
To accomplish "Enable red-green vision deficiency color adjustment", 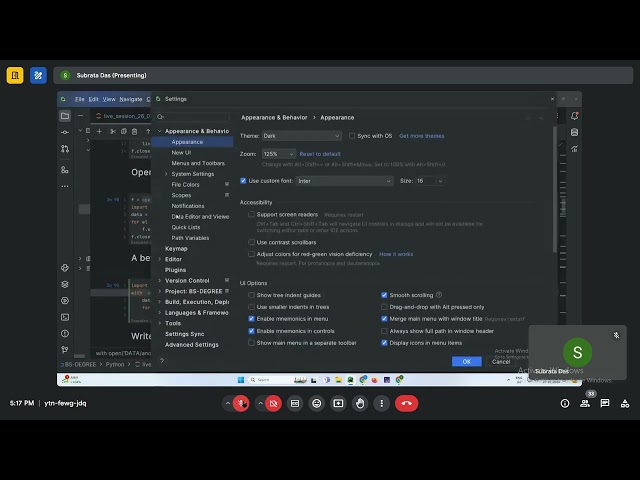I will pyautogui.click(x=251, y=254).
